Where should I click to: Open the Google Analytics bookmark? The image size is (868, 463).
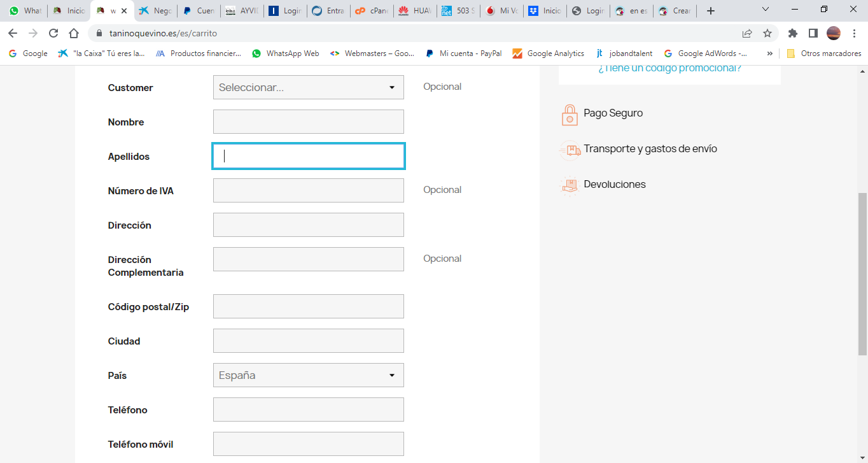click(549, 53)
